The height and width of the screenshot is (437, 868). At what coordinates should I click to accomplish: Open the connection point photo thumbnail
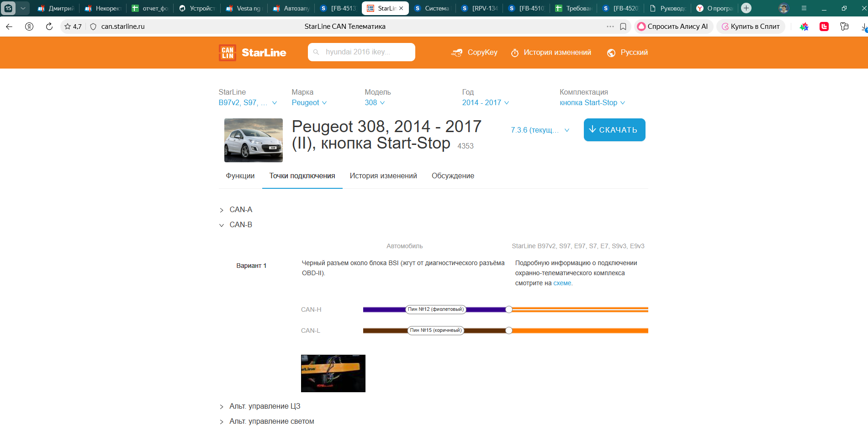[333, 373]
